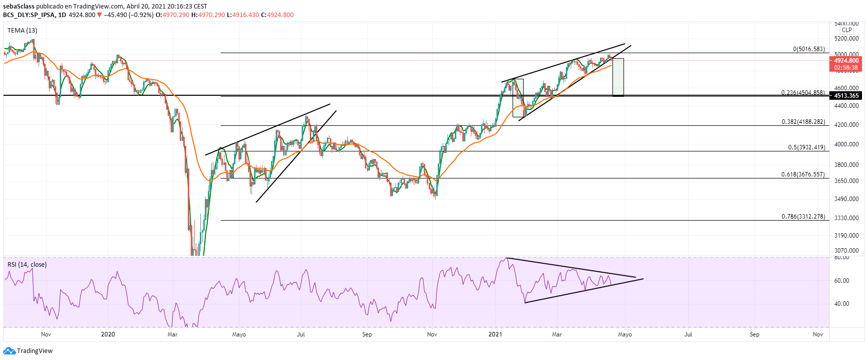This screenshot has height=360, width=868.
Task: Click the current price label 4924.800
Action: click(x=846, y=61)
